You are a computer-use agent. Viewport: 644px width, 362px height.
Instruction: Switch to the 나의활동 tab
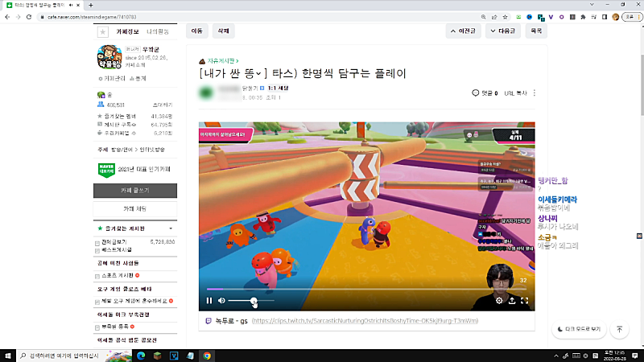pyautogui.click(x=159, y=31)
